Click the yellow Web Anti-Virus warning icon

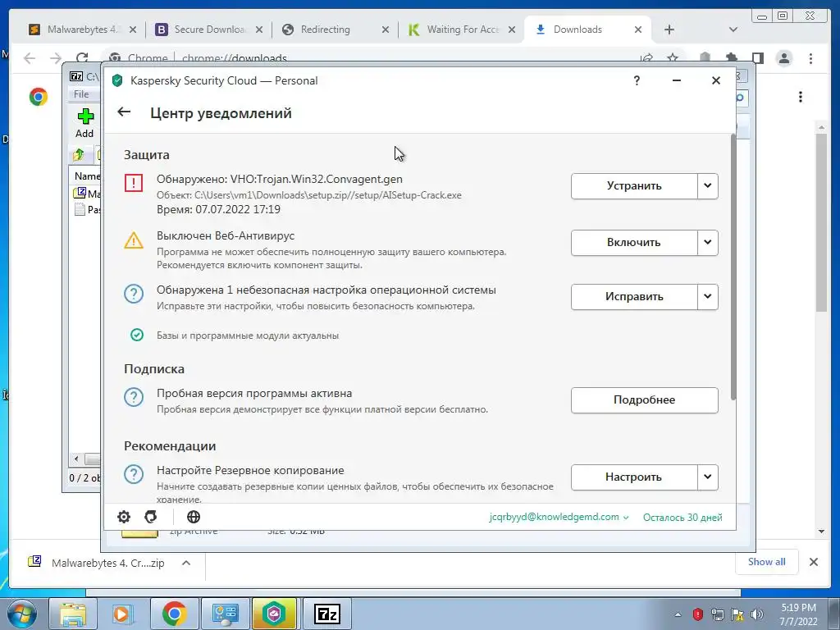pyautogui.click(x=134, y=240)
